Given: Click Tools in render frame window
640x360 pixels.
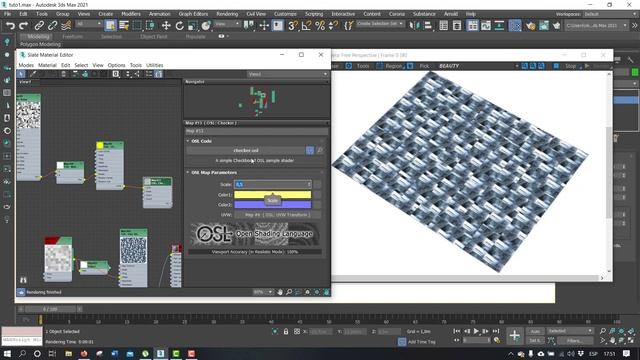Looking at the screenshot, I should (x=362, y=66).
